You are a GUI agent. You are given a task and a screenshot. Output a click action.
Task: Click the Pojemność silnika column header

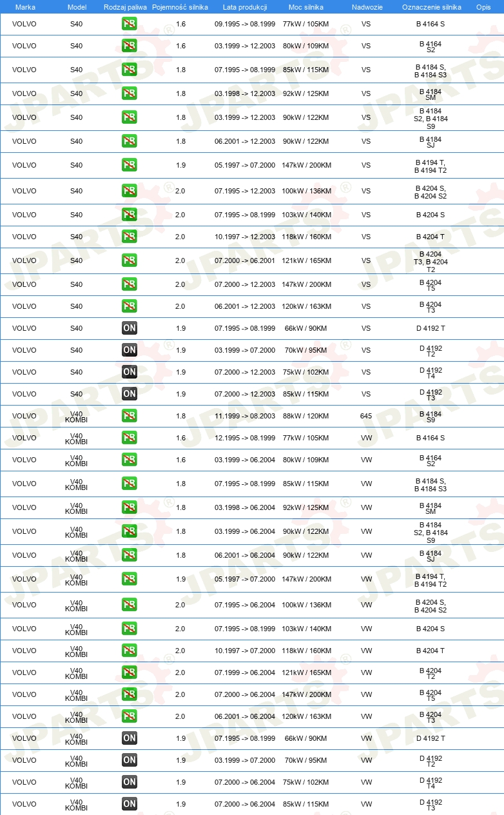click(180, 7)
